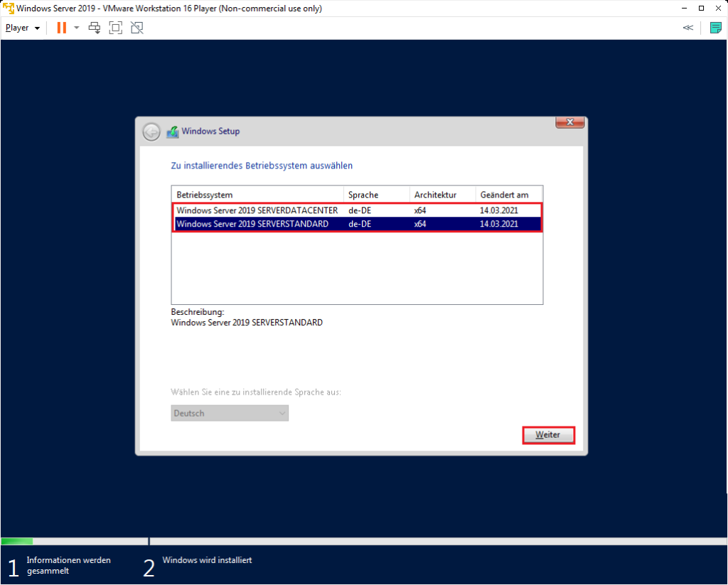Click the VMware logo in the title bar
The width and height of the screenshot is (728, 585).
pos(8,8)
